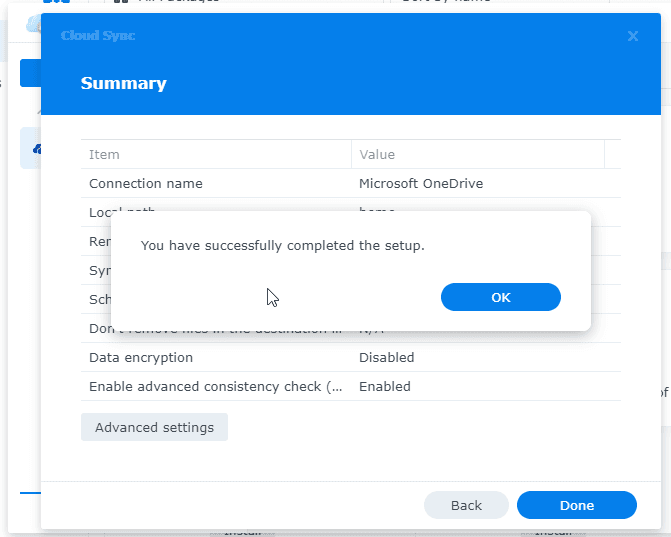Click the Enabled value for consistency check

pos(385,386)
